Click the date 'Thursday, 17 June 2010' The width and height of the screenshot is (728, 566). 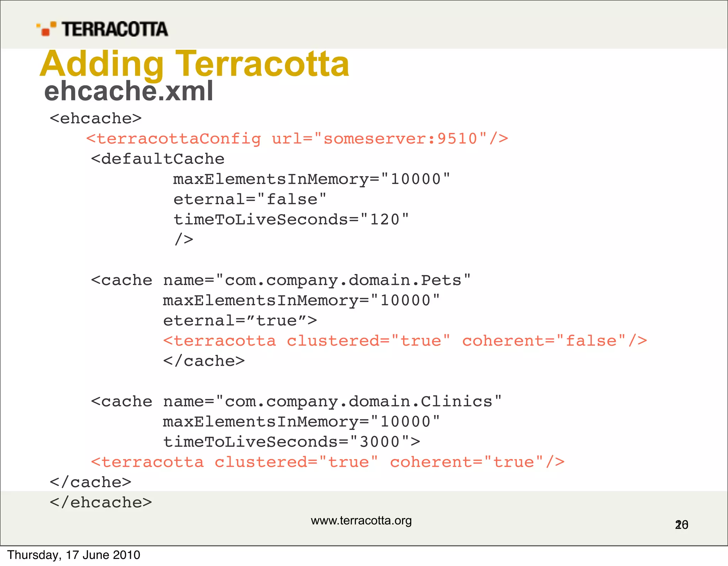tap(74, 555)
